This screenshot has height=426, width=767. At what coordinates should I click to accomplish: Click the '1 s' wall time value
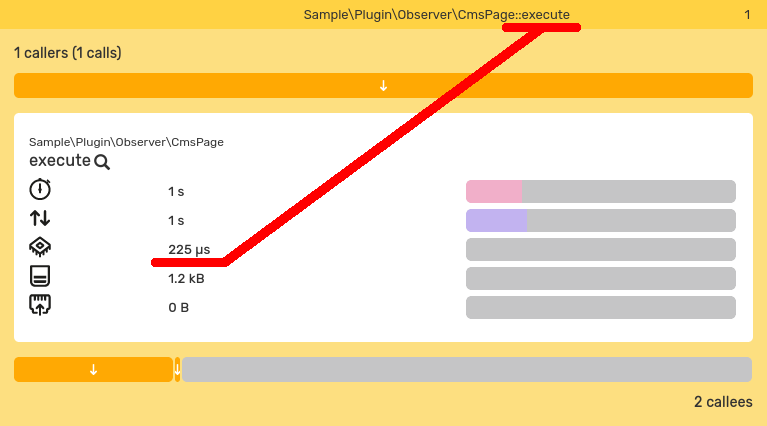[x=176, y=192]
